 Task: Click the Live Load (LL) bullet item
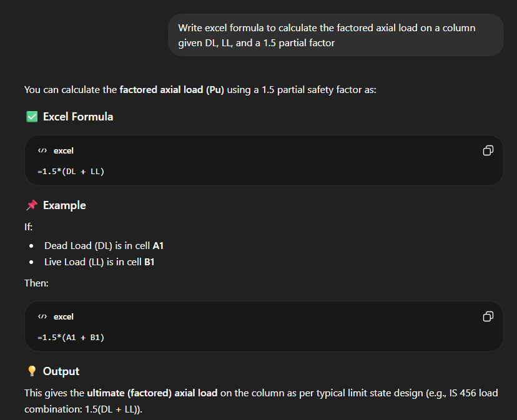[99, 262]
